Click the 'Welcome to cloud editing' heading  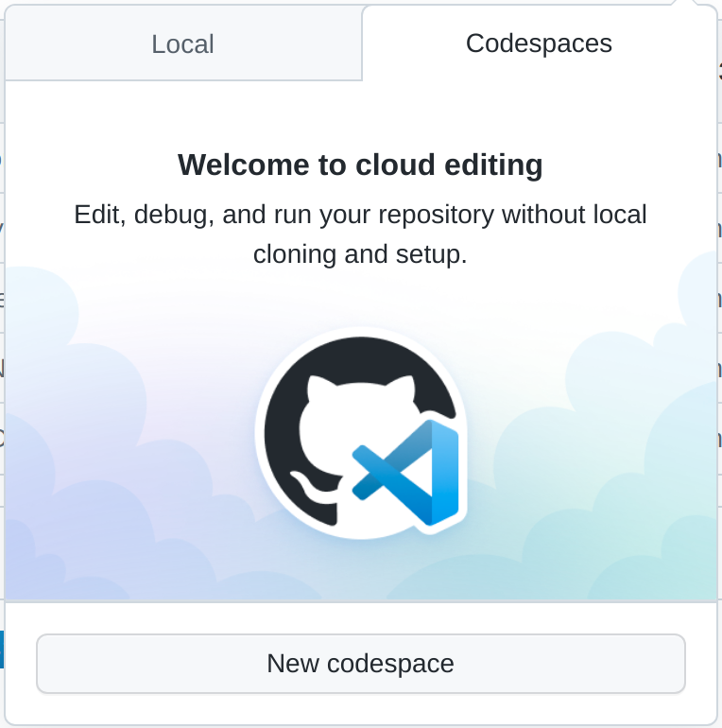[x=360, y=165]
